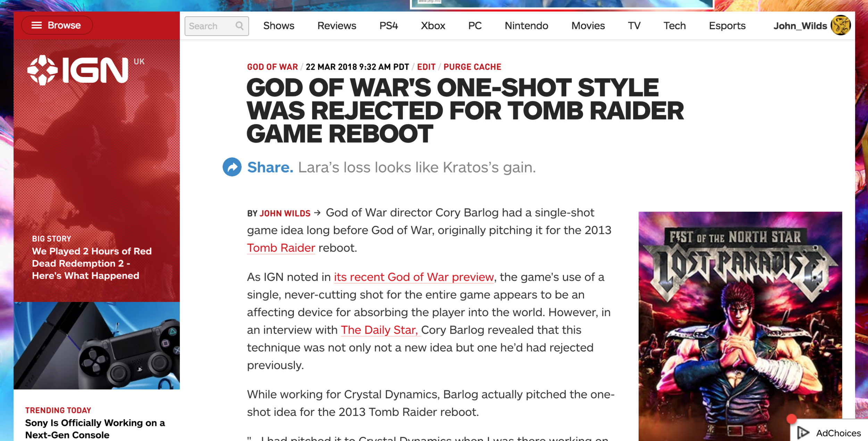Open the Xbox nav item
The image size is (868, 441).
point(433,26)
